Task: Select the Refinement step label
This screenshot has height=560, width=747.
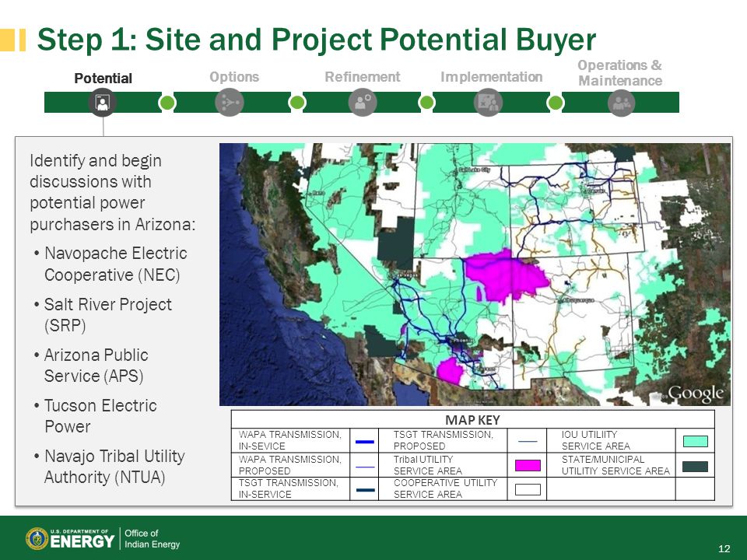Action: tap(362, 77)
